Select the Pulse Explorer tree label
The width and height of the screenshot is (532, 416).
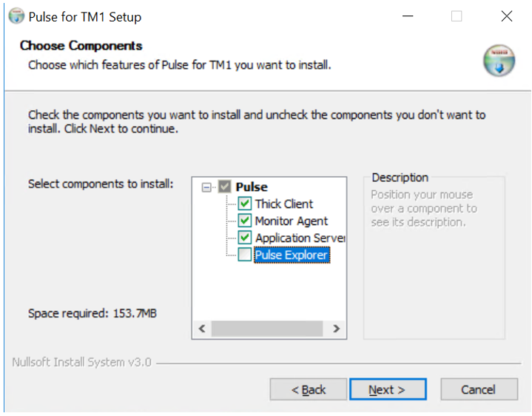(291, 255)
